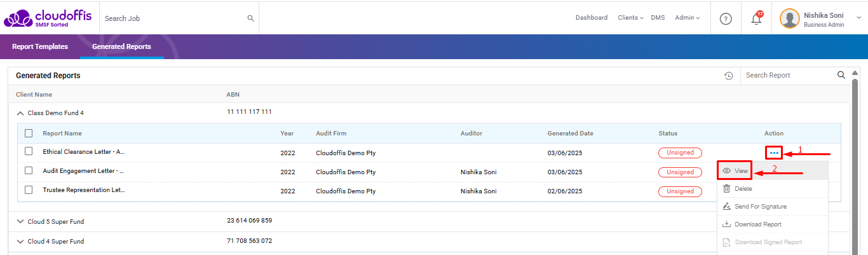
Task: Select the Generated Reports tab
Action: (121, 46)
